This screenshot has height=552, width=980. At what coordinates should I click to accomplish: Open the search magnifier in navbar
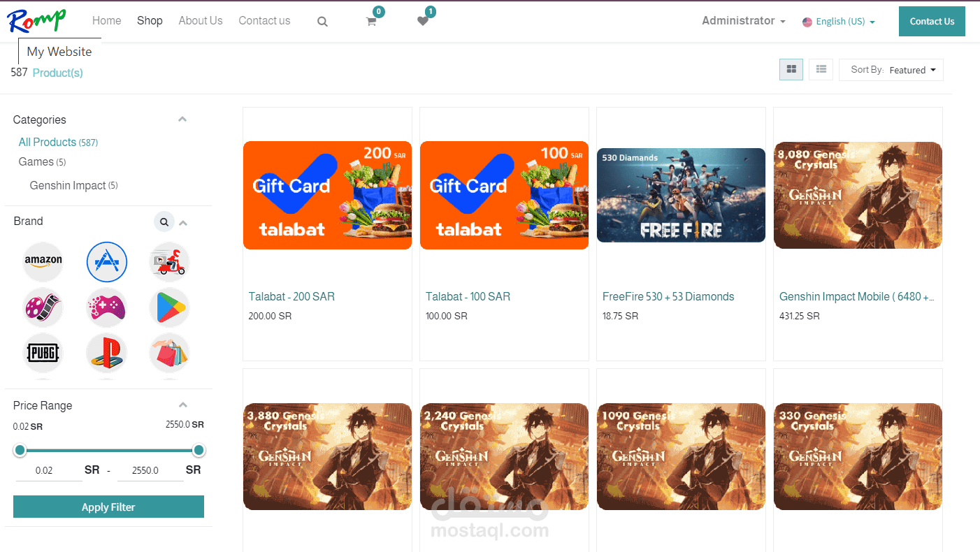point(322,22)
